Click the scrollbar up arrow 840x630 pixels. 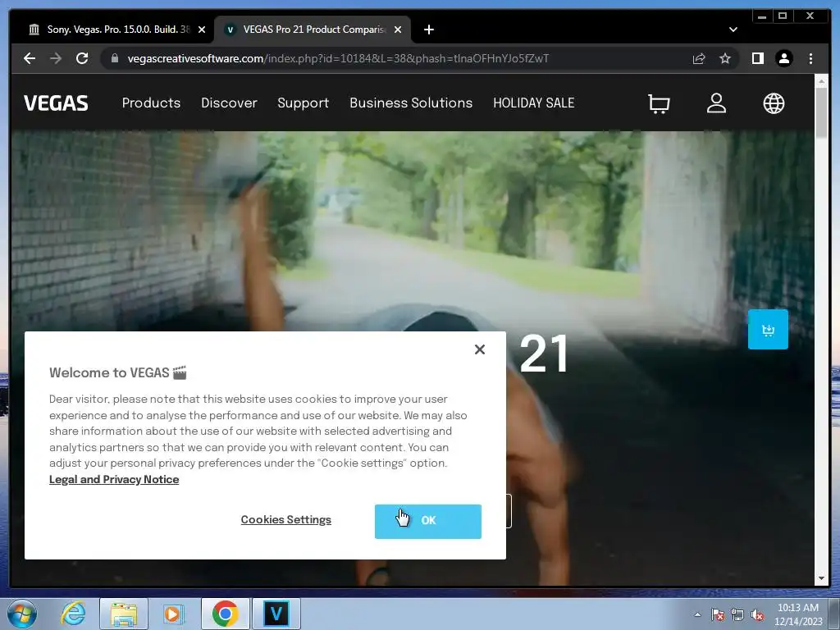821,81
